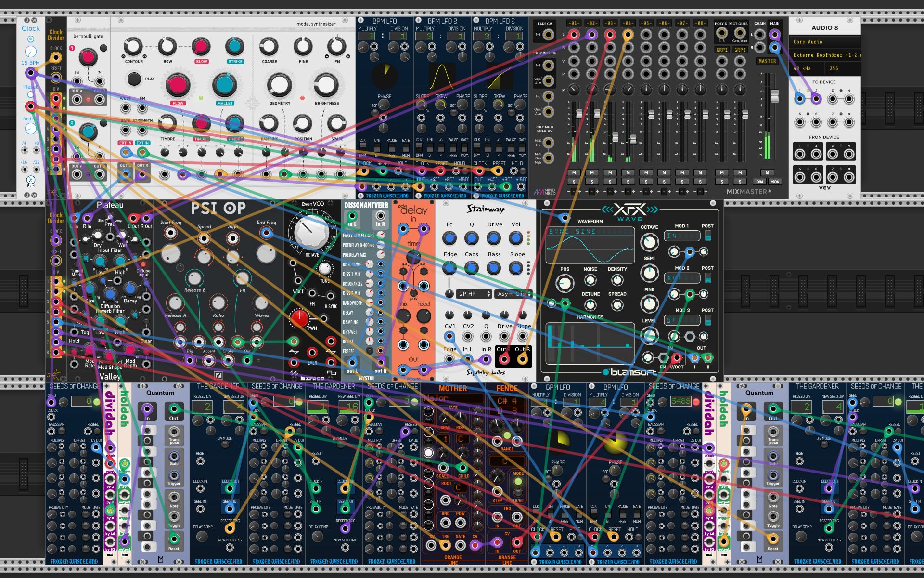924x578 pixels.
Task: Open Stairway Asym Clip dropdown
Action: [513, 294]
